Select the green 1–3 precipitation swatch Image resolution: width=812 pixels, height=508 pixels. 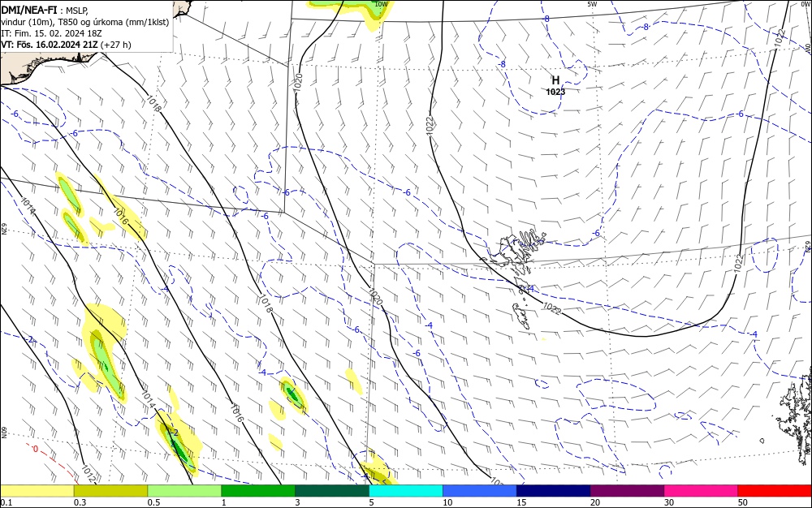[x=258, y=491]
